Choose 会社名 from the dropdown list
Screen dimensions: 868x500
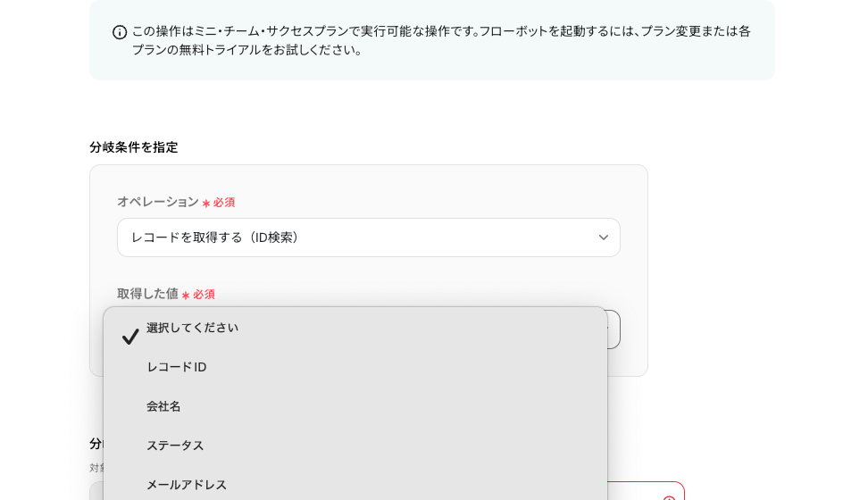tap(163, 406)
